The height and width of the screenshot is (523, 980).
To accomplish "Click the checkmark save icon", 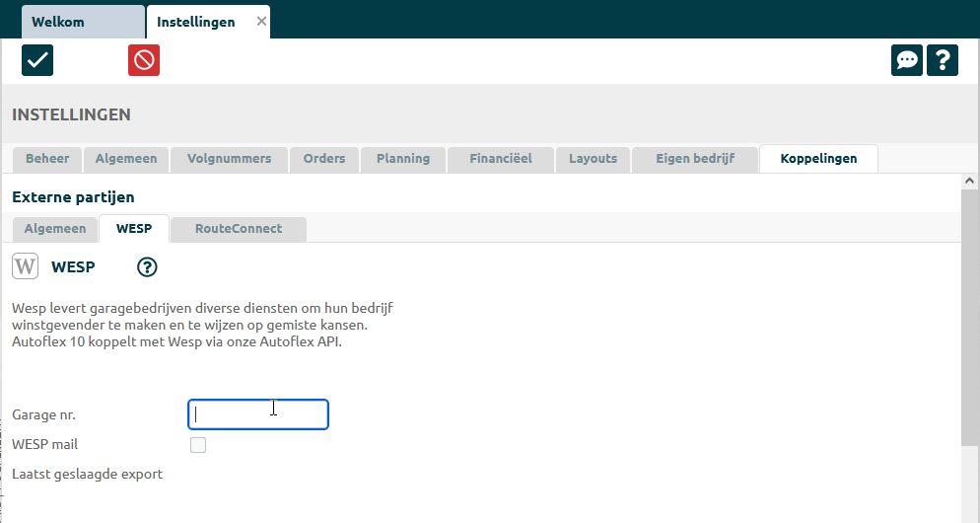I will click(37, 60).
